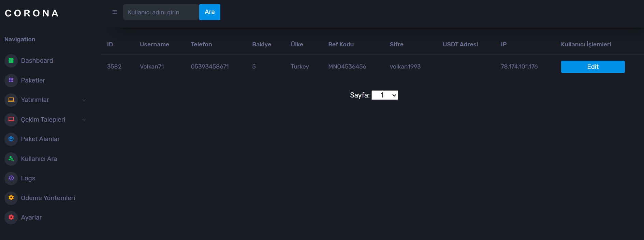Click the red Çekim Talepleri icon
Image resolution: width=644 pixels, height=240 pixels.
[11, 119]
